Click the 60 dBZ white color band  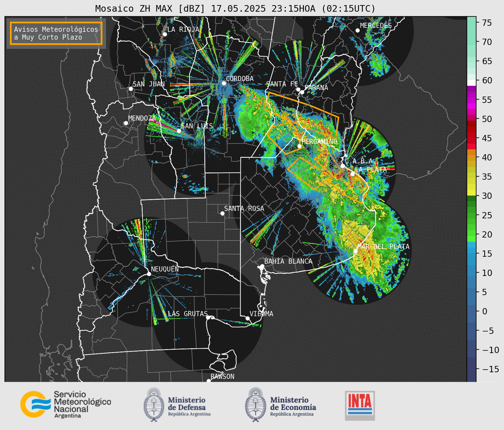[471, 83]
